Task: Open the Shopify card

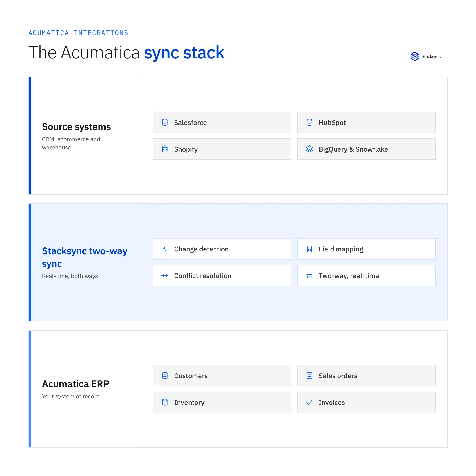Action: [222, 149]
